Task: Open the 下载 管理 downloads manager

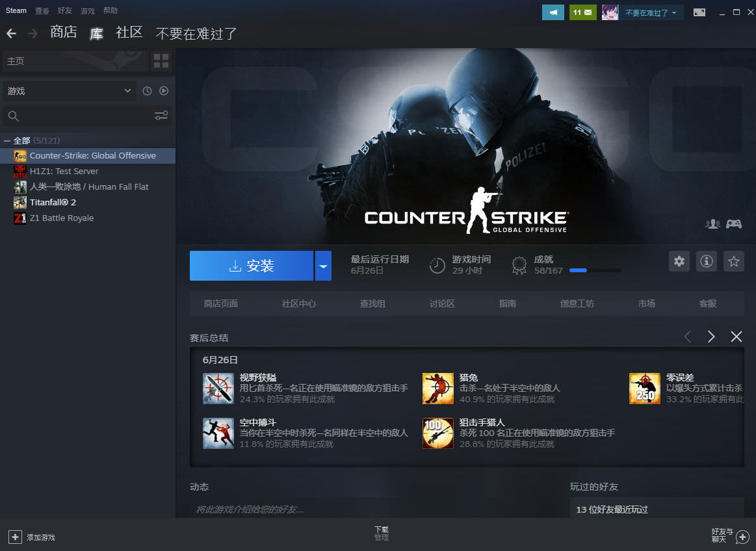Action: click(382, 533)
